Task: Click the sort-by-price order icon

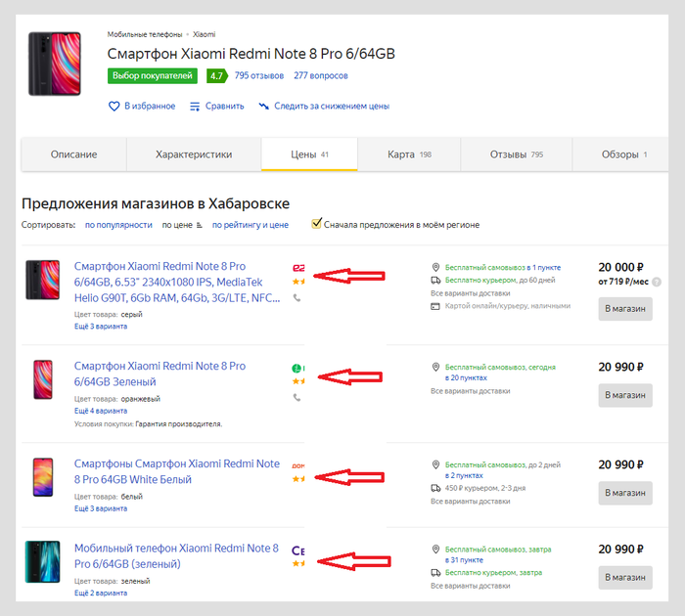Action: pos(200,225)
